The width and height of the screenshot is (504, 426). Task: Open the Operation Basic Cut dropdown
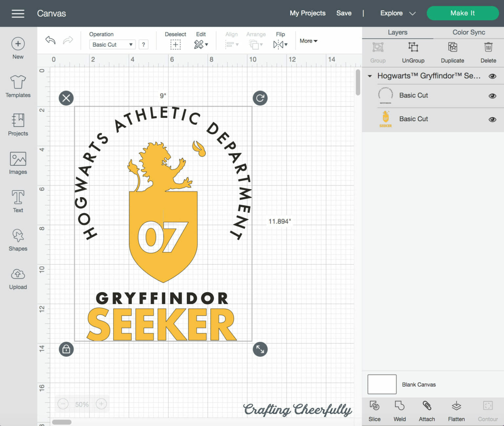(112, 45)
